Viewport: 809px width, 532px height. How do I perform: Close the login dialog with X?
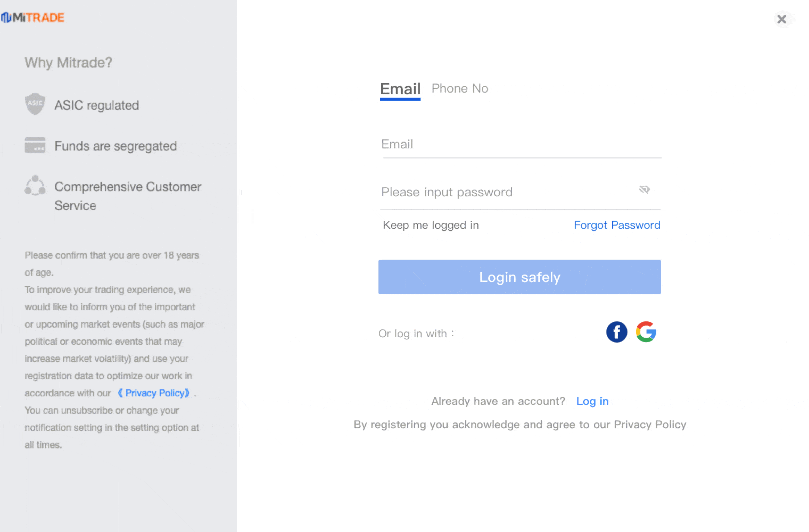[782, 19]
